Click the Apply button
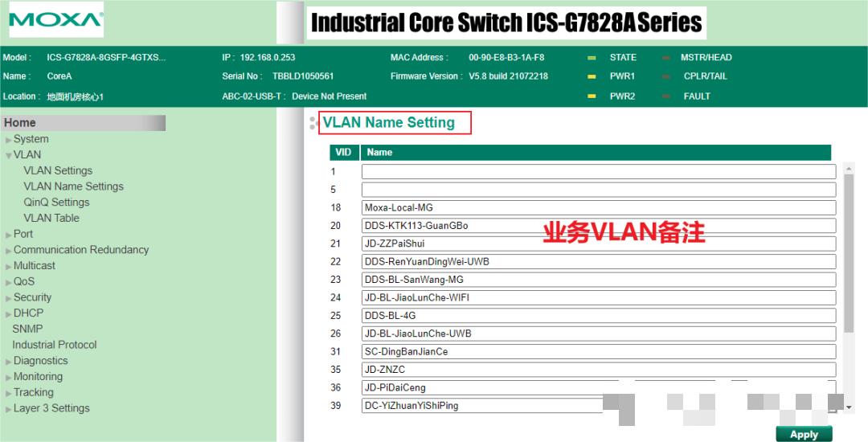Viewport: 868px width, 442px height. coord(804,434)
